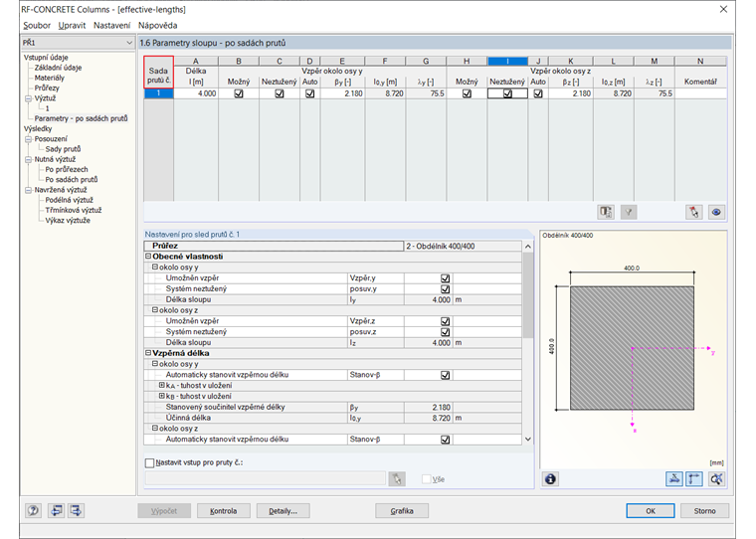Go to previous input window arrow icon
Image resolution: width=756 pixels, height=539 pixels.
(x=55, y=511)
